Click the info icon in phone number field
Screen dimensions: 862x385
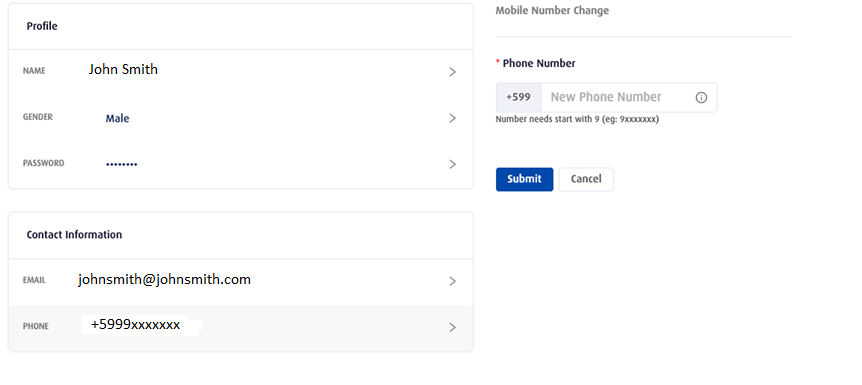701,97
